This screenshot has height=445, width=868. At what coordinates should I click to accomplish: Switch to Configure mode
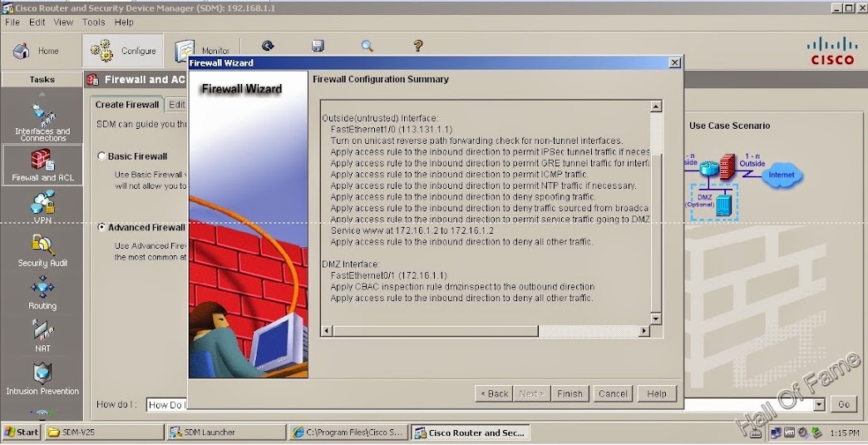[123, 51]
